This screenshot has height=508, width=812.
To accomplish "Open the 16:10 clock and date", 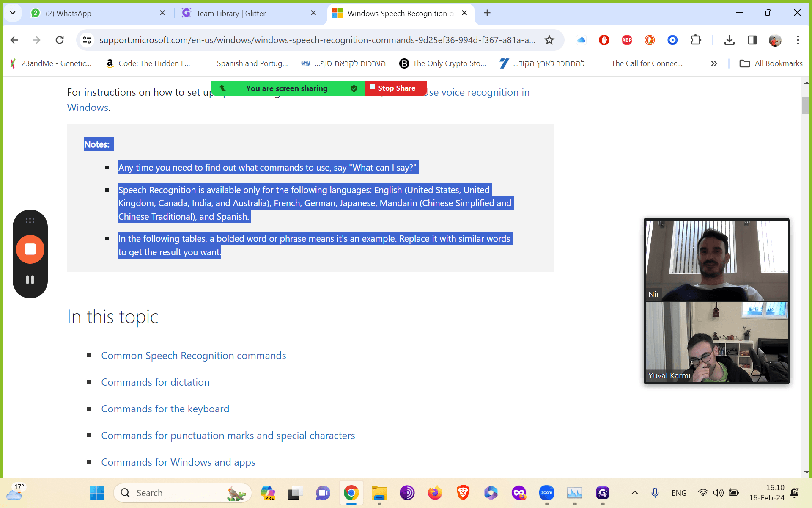I will point(766,493).
